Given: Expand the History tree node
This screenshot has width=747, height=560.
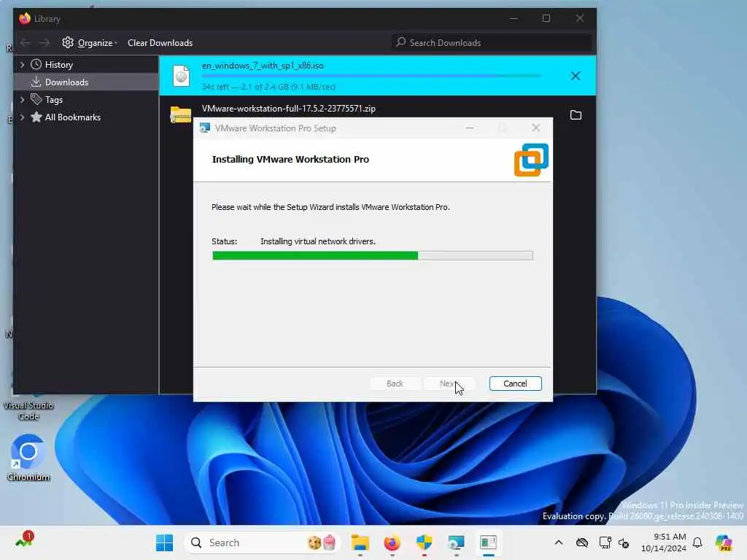Looking at the screenshot, I should point(22,64).
